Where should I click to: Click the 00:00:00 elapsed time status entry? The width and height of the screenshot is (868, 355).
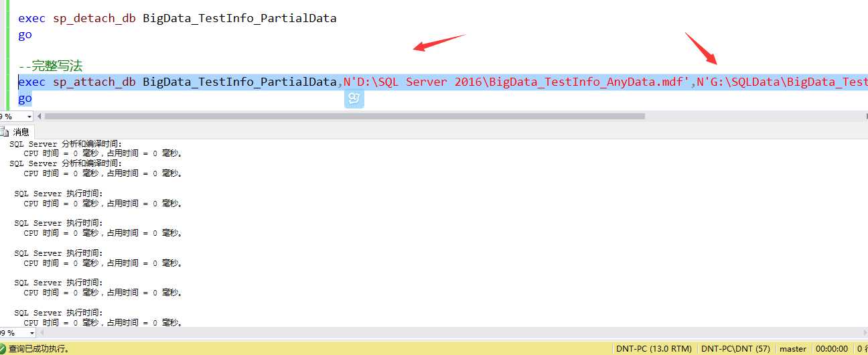(831, 349)
